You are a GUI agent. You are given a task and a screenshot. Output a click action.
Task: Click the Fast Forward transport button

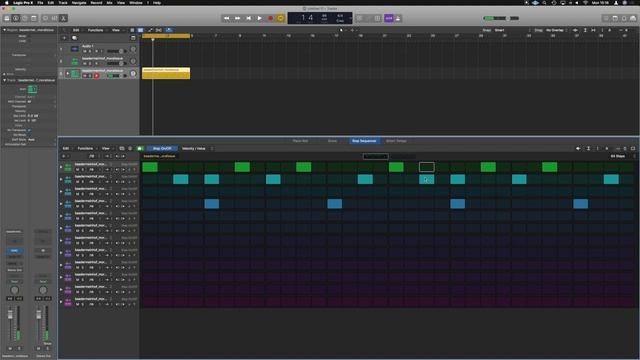click(238, 18)
